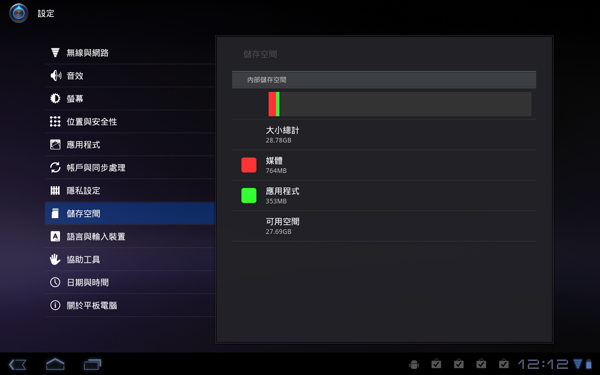Image resolution: width=600 pixels, height=375 pixels.
Task: Open 螢幕 display settings
Action: 130,98
